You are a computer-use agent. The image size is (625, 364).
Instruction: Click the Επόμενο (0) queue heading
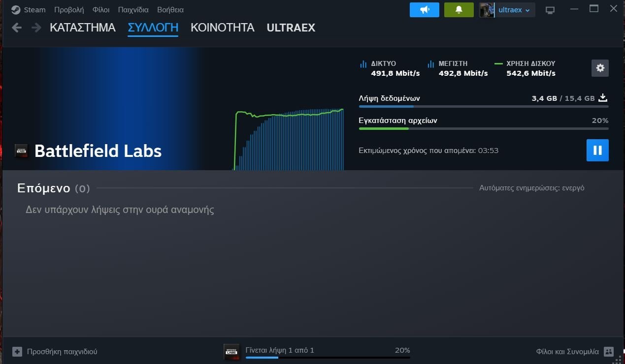tap(54, 188)
